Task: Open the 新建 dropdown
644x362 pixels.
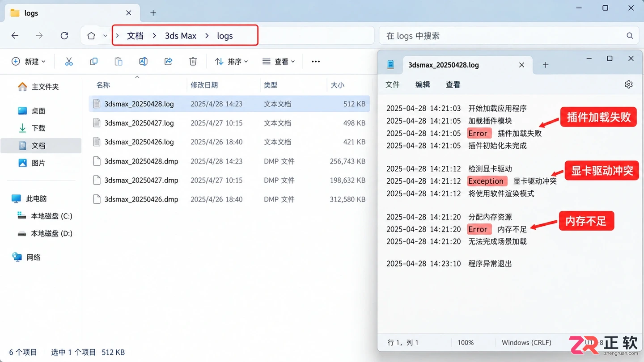Action: pyautogui.click(x=28, y=62)
